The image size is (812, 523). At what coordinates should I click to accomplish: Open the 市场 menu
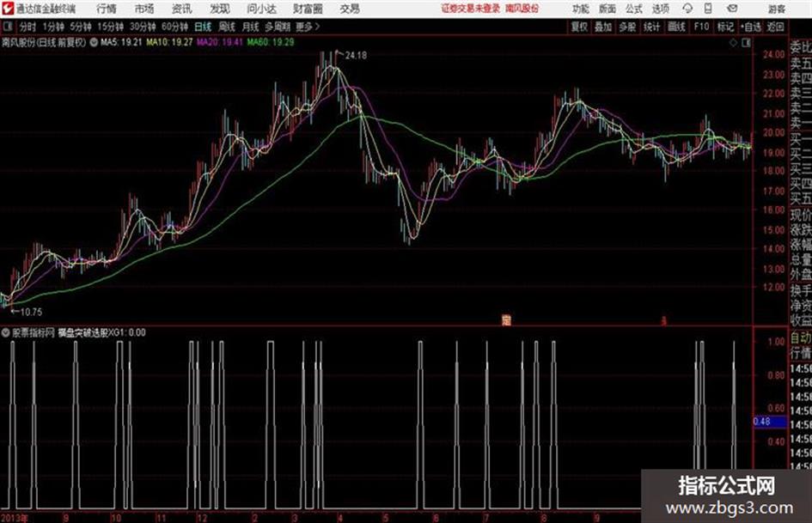coord(144,9)
